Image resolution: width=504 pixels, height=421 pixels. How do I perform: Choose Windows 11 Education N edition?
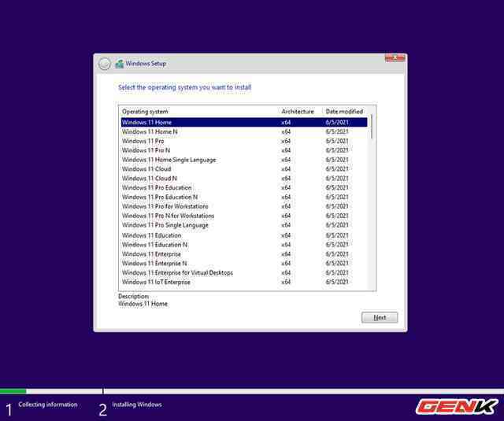point(244,245)
